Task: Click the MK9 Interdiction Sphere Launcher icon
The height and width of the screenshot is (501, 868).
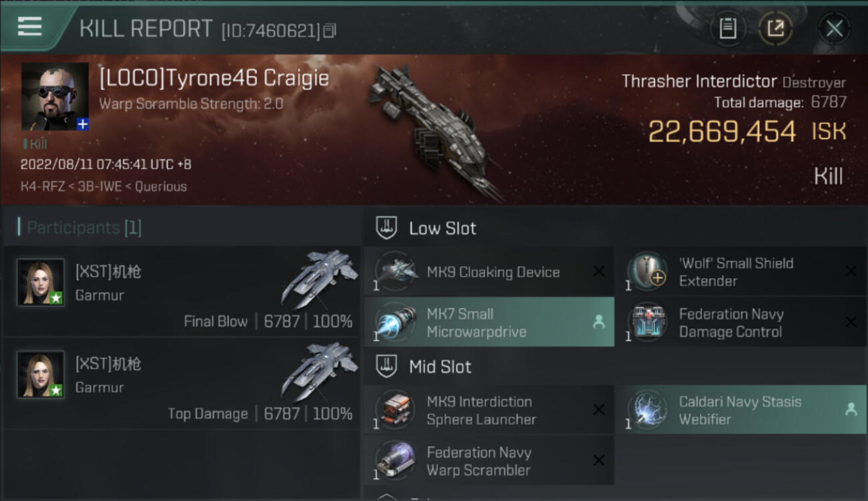Action: pos(396,410)
